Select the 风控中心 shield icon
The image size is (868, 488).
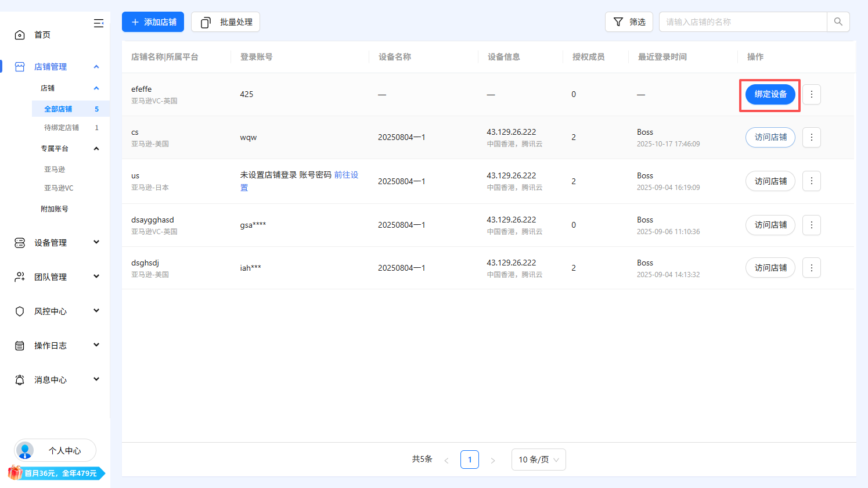(19, 311)
